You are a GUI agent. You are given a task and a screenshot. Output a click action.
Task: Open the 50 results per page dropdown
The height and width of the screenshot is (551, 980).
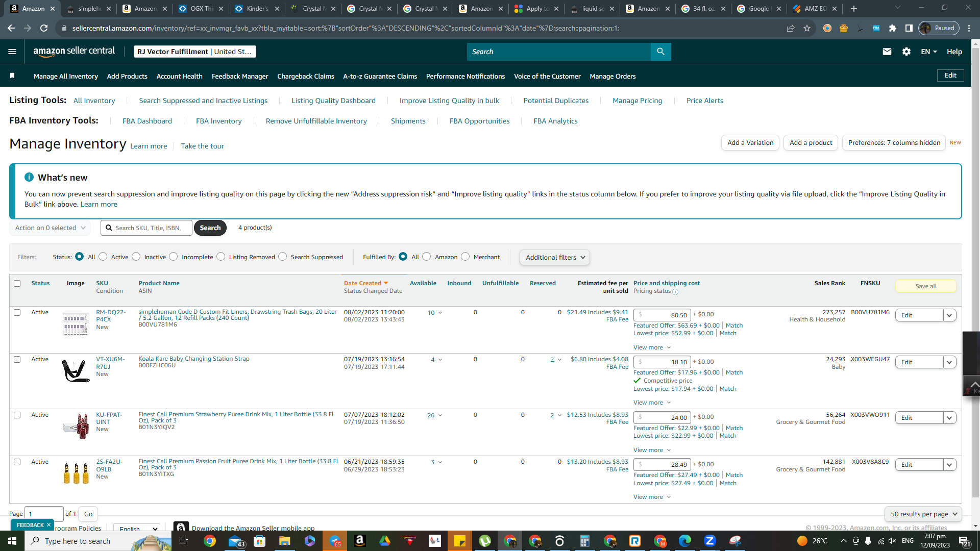[923, 514]
